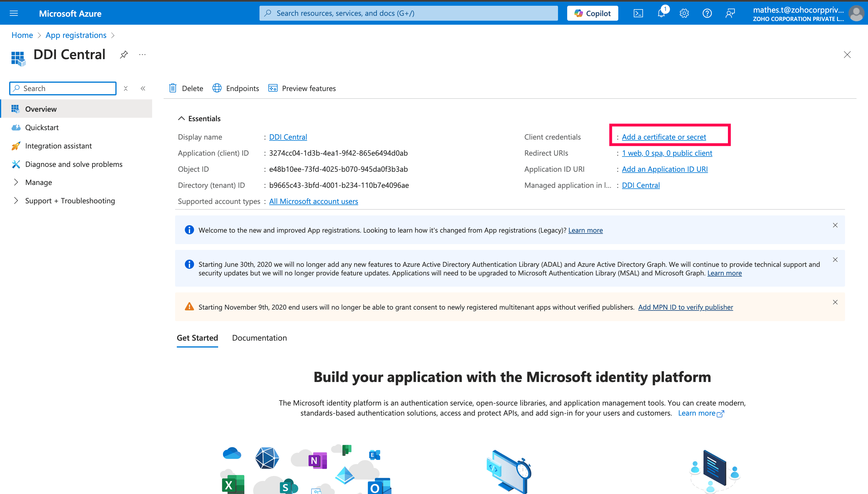The image size is (868, 494).
Task: Click Add a certificate or secret
Action: (x=664, y=137)
